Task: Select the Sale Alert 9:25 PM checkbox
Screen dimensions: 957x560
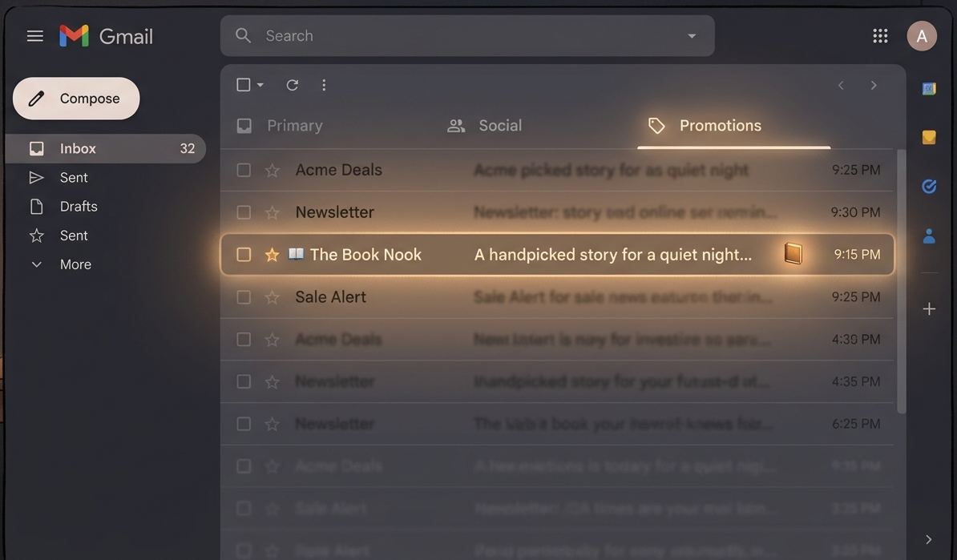Action: pyautogui.click(x=244, y=297)
